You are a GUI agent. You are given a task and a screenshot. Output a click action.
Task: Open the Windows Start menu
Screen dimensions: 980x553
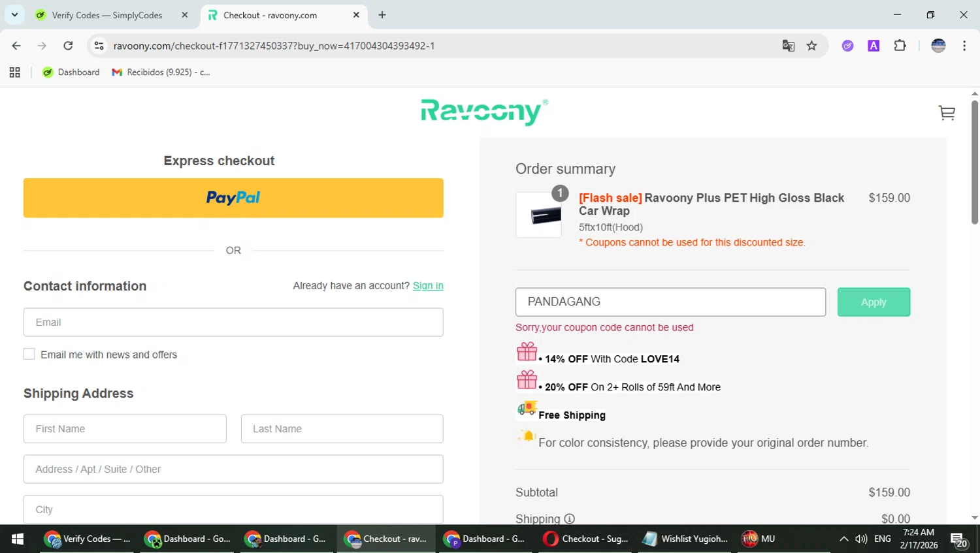[x=18, y=539]
